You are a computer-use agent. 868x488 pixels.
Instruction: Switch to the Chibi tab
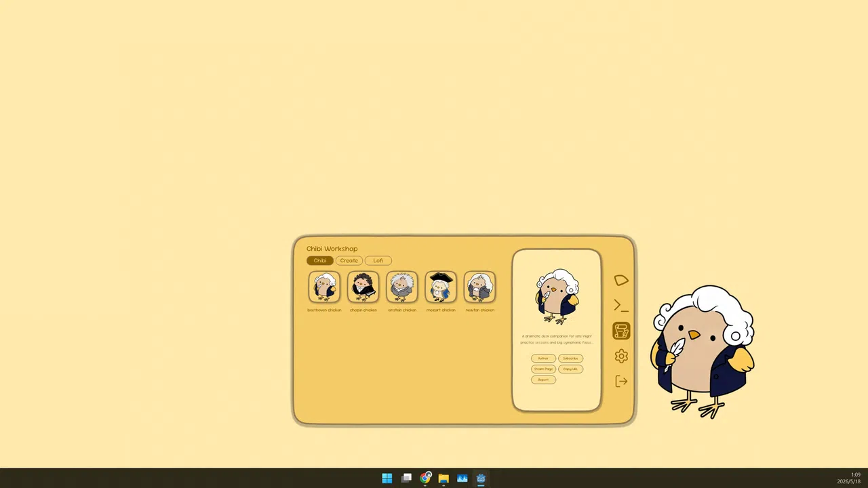[320, 260]
